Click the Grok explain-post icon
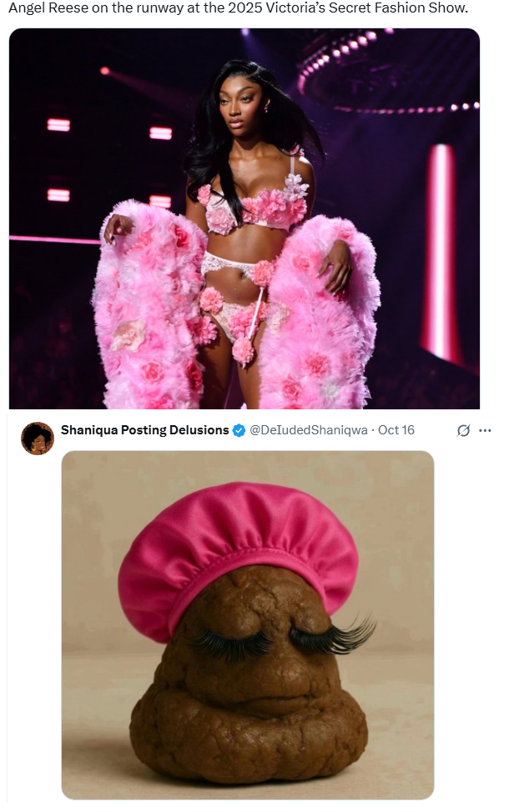 tap(463, 430)
